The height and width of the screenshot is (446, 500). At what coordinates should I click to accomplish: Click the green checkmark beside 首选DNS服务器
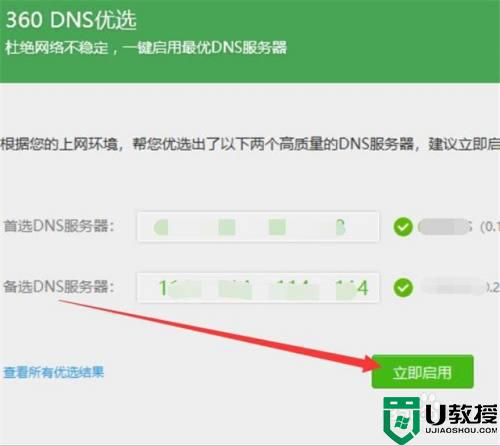403,227
